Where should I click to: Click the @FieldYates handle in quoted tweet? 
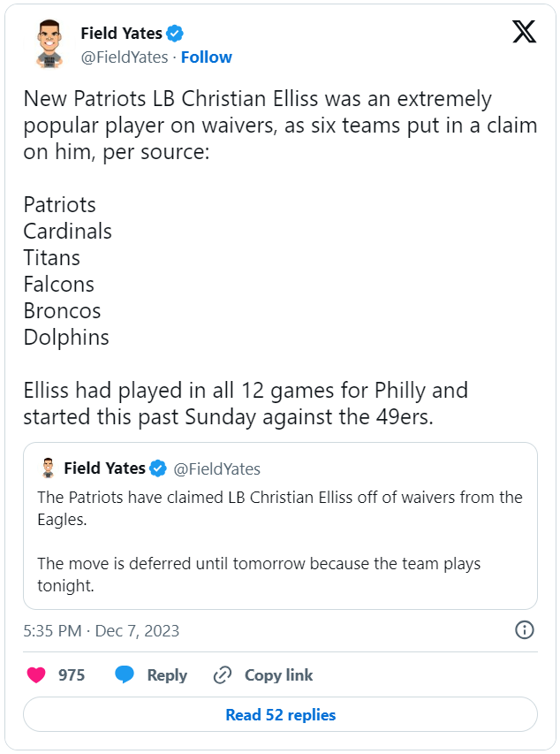pyautogui.click(x=216, y=468)
